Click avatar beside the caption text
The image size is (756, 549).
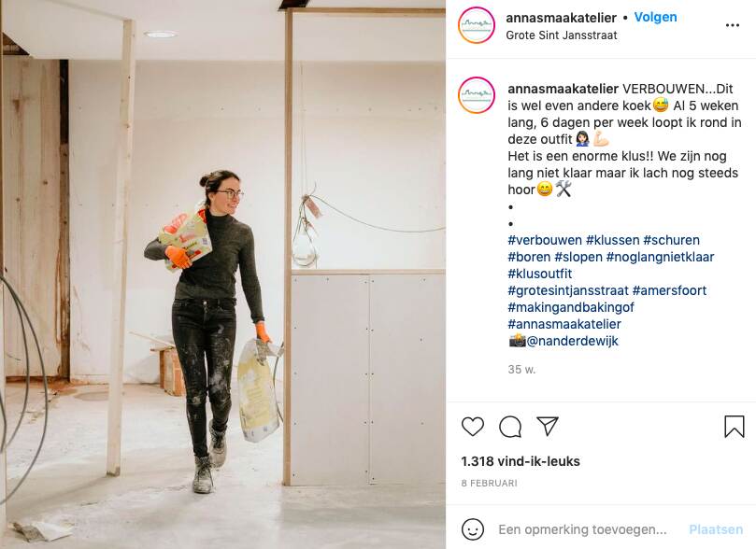(x=477, y=95)
